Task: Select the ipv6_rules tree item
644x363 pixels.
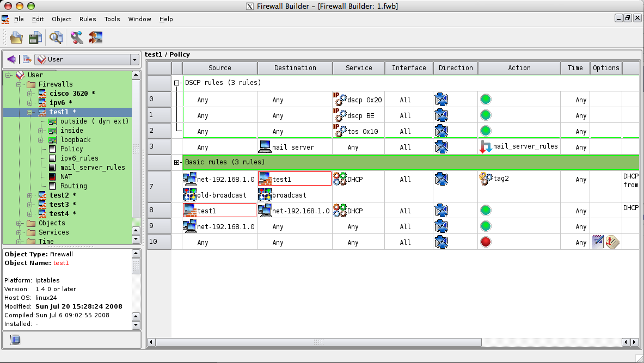Action: coord(79,158)
